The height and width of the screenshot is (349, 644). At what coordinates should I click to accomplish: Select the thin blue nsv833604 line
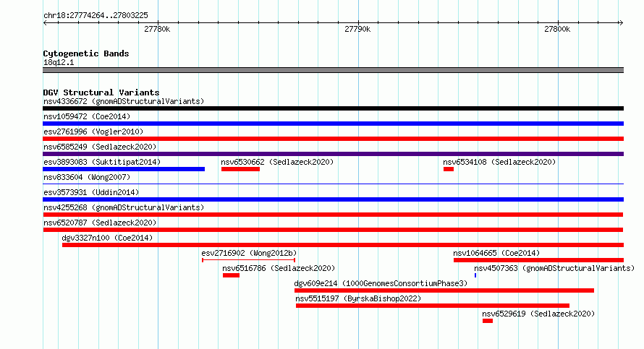(x=333, y=184)
